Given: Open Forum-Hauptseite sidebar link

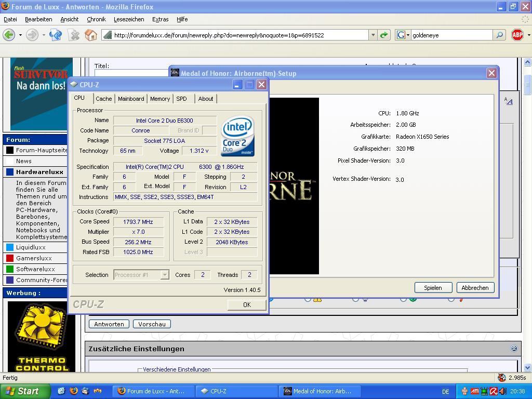Looking at the screenshot, I should pyautogui.click(x=42, y=150).
